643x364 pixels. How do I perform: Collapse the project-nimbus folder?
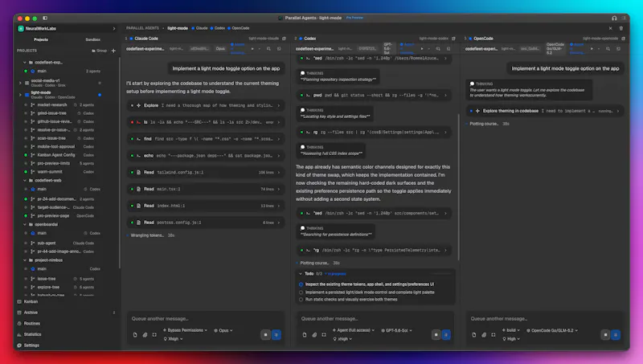pos(25,260)
